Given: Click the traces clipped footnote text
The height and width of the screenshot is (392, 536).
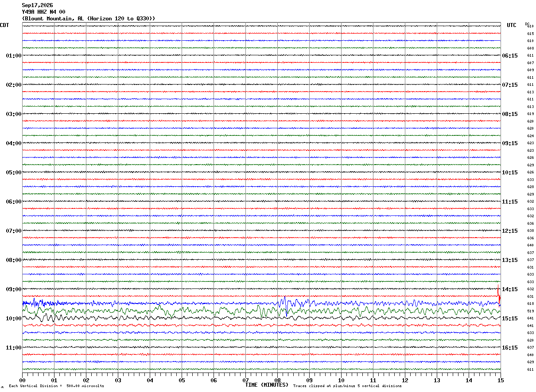Looking at the screenshot, I should (347, 386).
